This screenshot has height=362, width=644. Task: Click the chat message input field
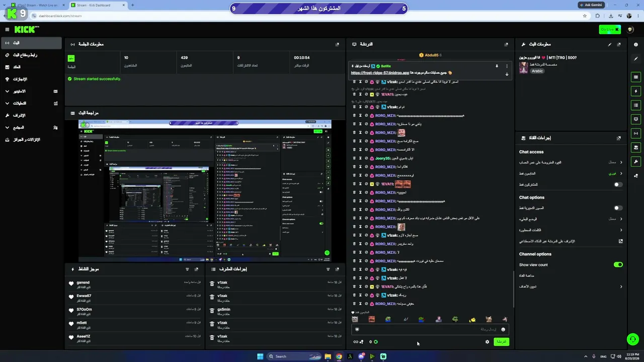[430, 329]
